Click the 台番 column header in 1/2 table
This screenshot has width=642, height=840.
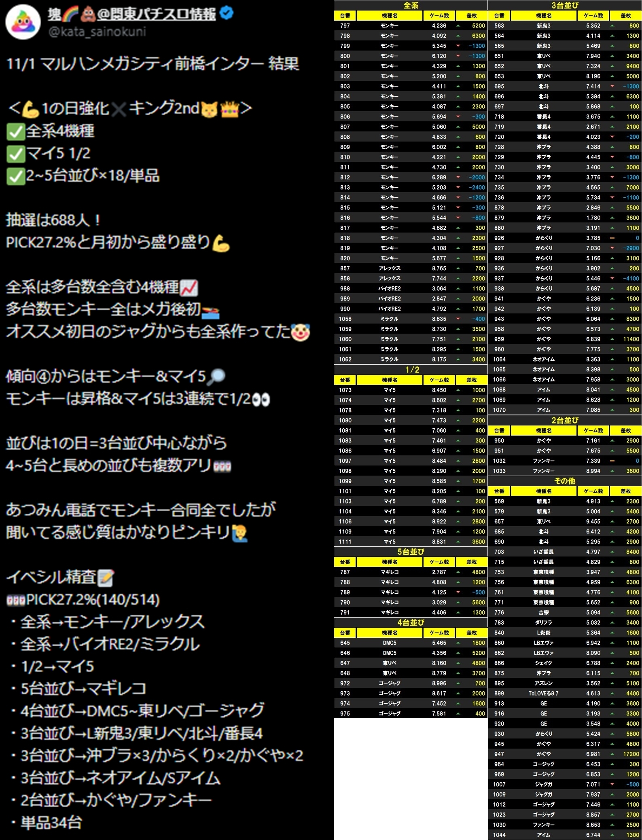click(345, 380)
